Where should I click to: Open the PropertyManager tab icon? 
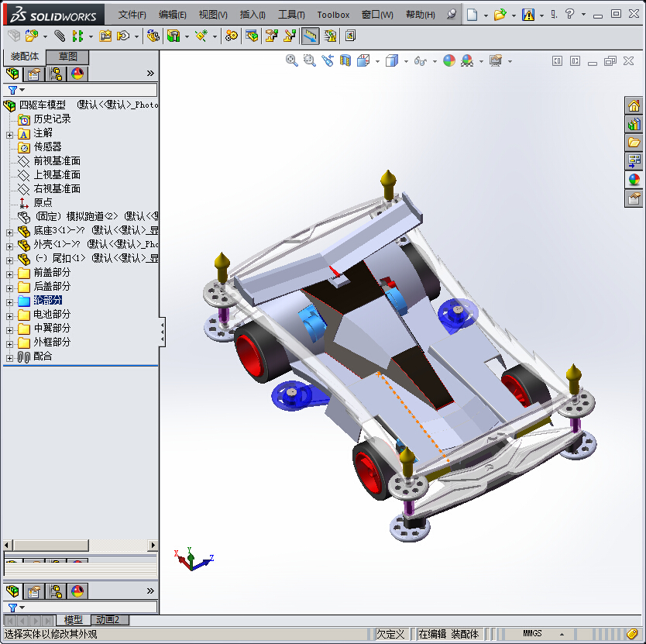[34, 74]
